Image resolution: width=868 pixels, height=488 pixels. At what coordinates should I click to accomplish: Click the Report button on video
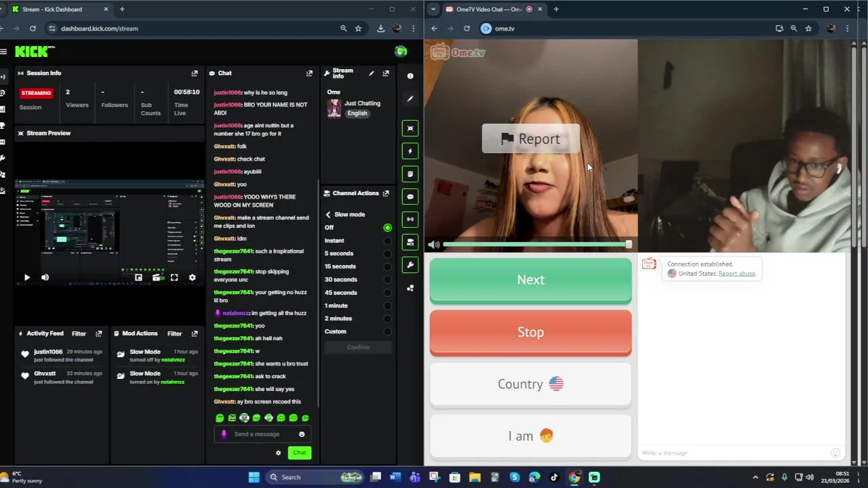click(531, 139)
